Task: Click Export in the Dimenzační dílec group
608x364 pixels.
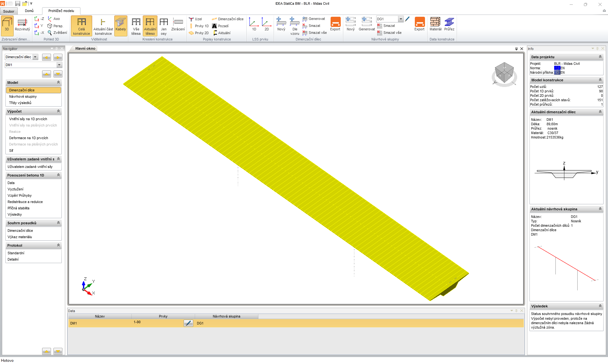Action: [335, 24]
